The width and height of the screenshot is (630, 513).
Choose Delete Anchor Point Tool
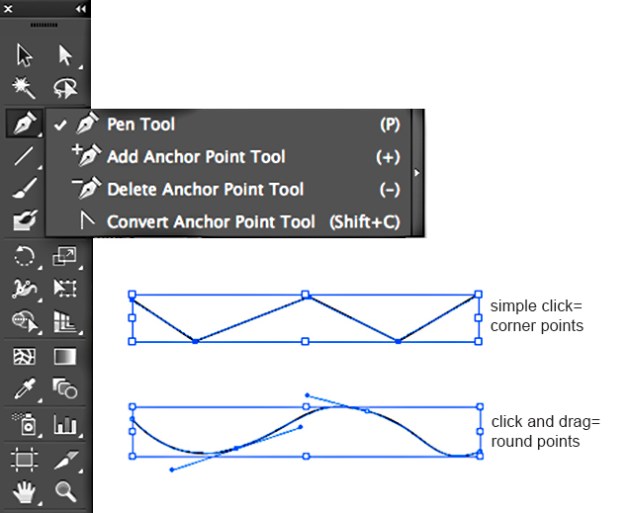point(205,189)
